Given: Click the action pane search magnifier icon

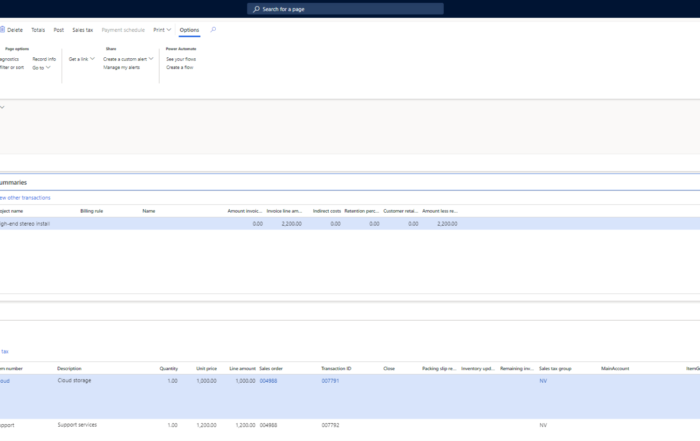Looking at the screenshot, I should pos(213,29).
